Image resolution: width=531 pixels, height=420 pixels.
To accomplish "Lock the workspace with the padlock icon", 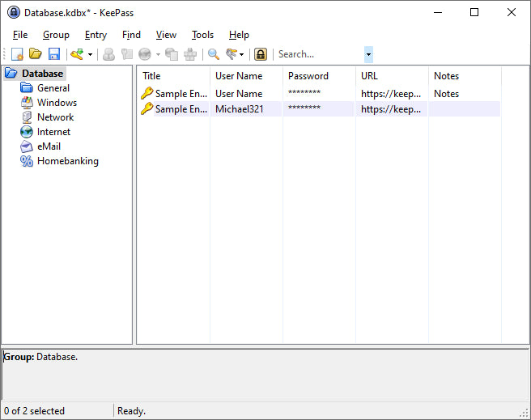I will 261,54.
